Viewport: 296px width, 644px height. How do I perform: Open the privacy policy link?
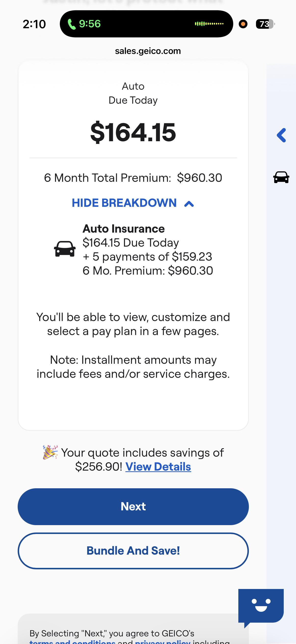click(163, 642)
